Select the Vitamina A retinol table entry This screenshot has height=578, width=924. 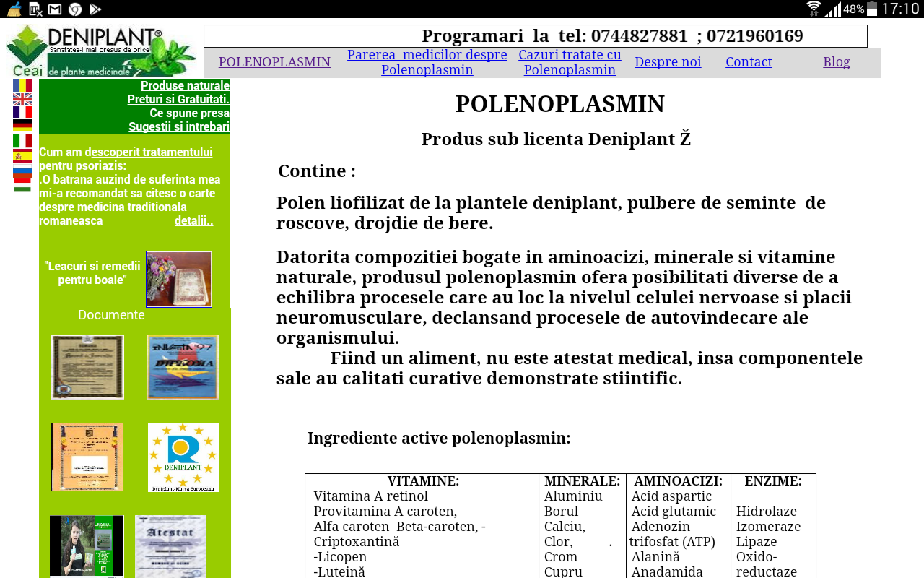point(371,496)
